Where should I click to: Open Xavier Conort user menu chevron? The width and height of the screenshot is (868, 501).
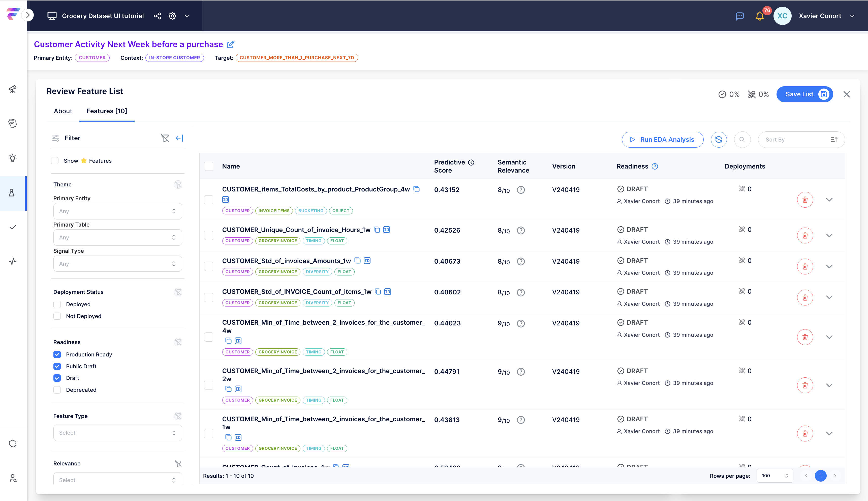(x=852, y=16)
